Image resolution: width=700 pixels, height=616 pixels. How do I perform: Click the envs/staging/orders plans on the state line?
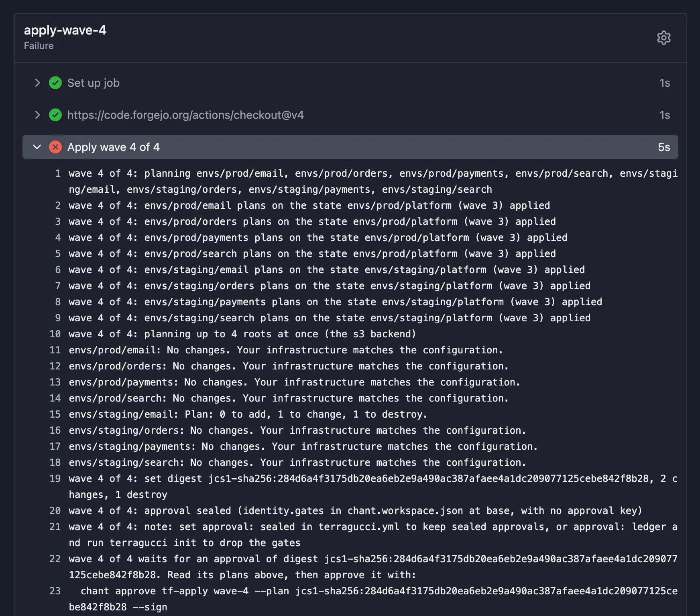(330, 286)
